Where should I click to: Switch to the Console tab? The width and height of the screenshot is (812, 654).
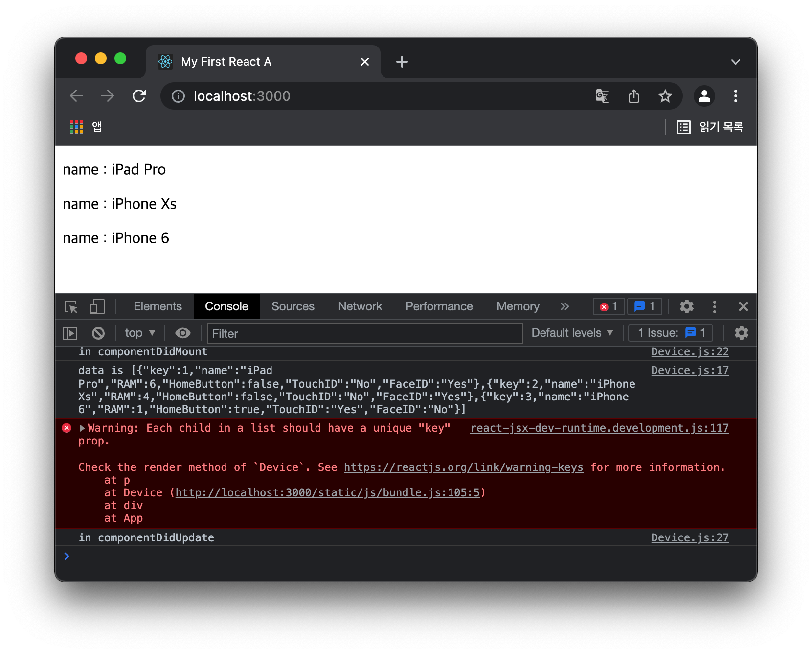coord(226,306)
